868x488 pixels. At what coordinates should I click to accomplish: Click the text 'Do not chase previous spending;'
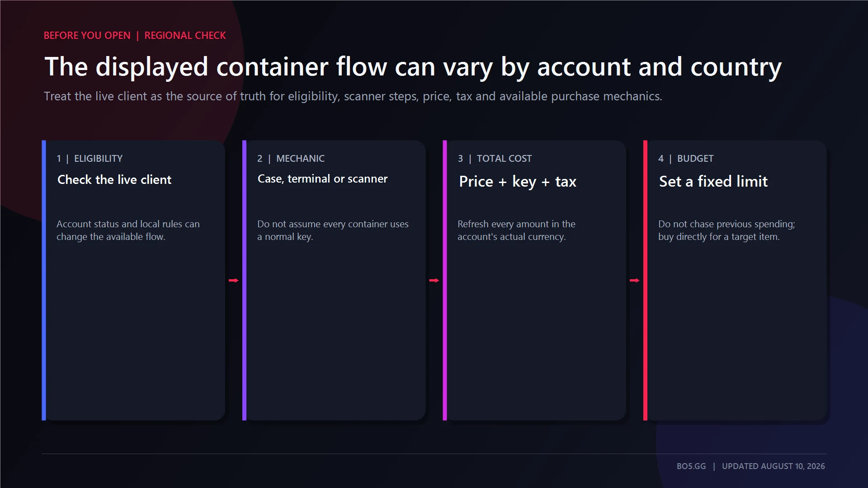point(726,224)
